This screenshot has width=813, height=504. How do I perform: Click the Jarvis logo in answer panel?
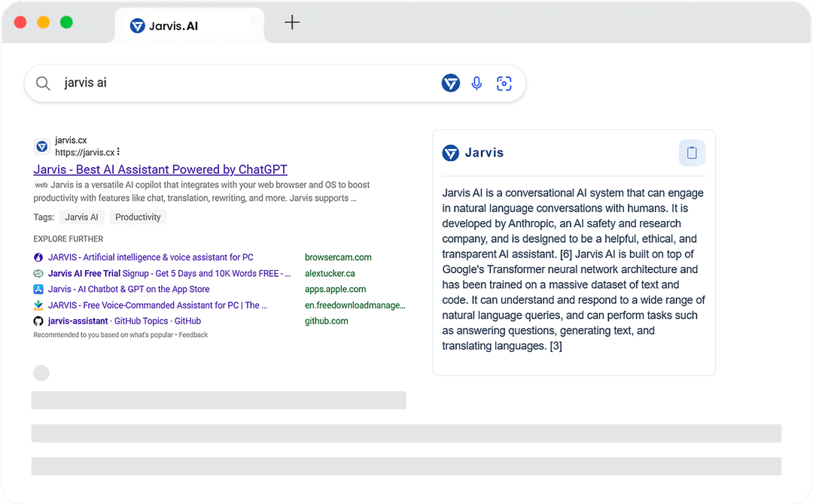pyautogui.click(x=451, y=153)
